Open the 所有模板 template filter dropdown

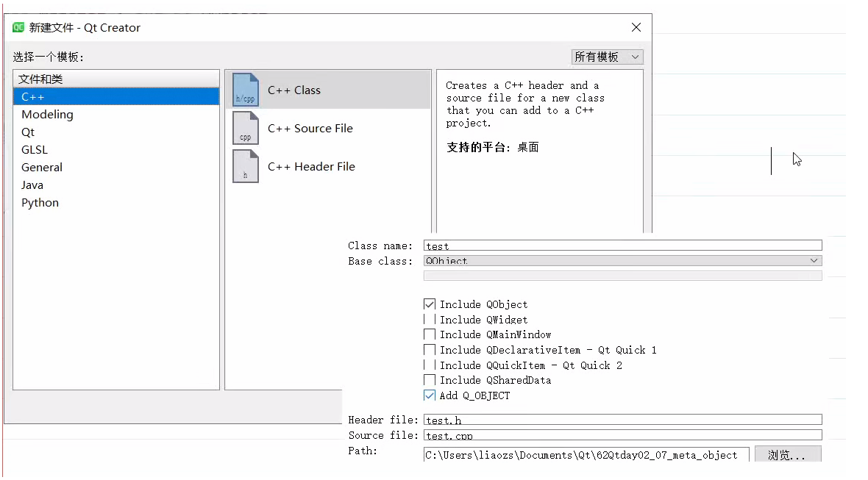click(x=608, y=57)
